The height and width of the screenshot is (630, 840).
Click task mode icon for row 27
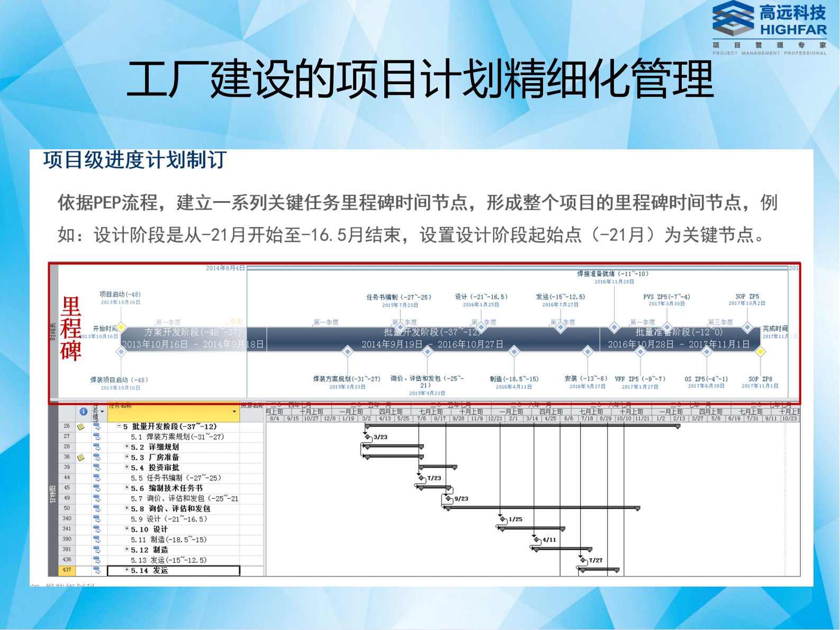click(x=97, y=437)
